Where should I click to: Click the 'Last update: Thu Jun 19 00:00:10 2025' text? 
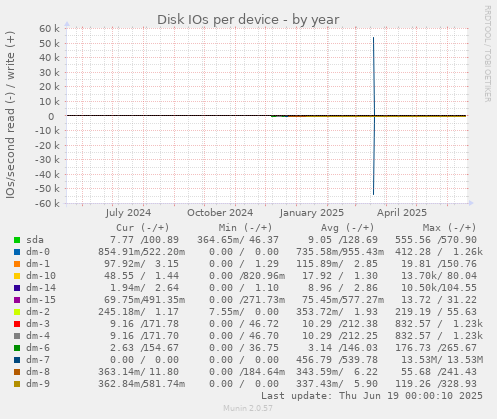pyautogui.click(x=372, y=396)
